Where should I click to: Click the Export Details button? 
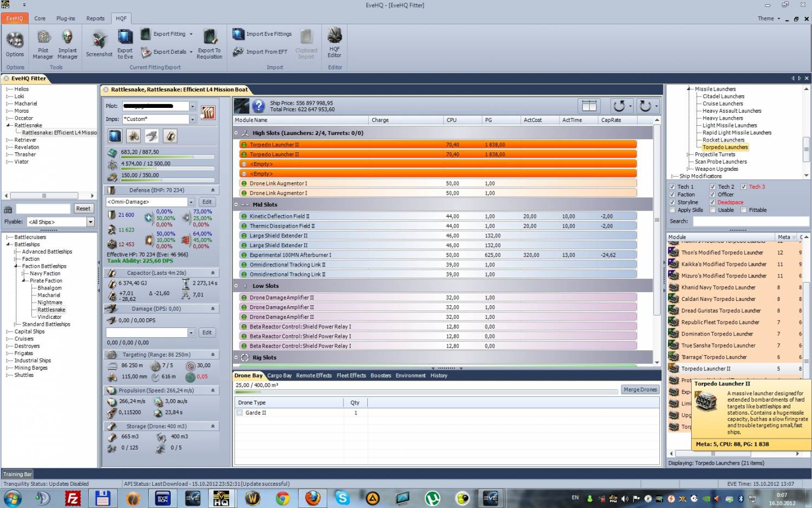167,52
